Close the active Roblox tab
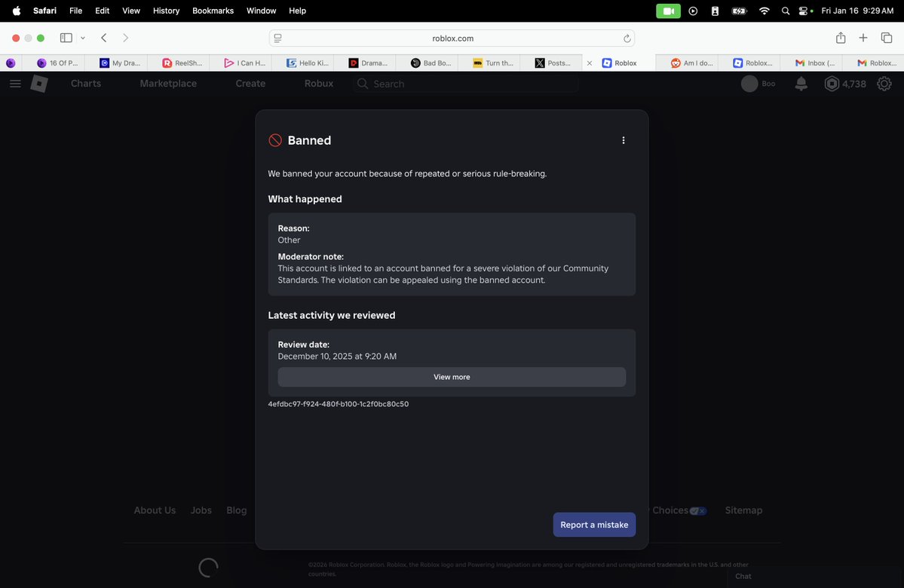Image resolution: width=904 pixels, height=588 pixels. point(589,63)
